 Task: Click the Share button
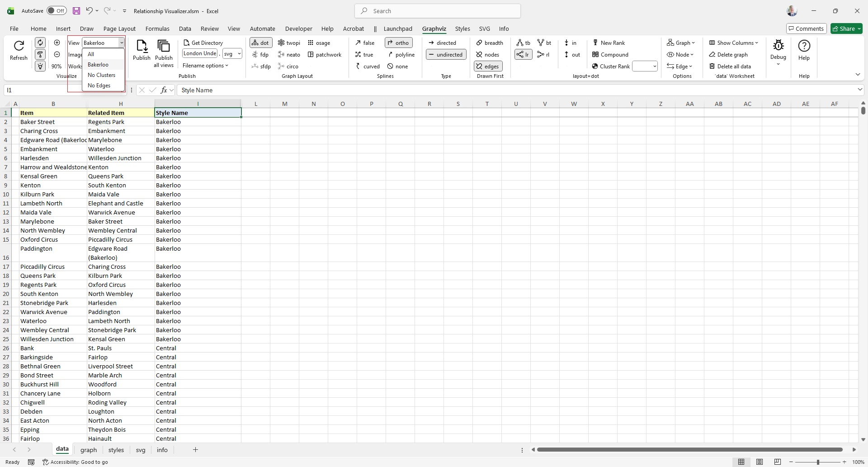[846, 29]
